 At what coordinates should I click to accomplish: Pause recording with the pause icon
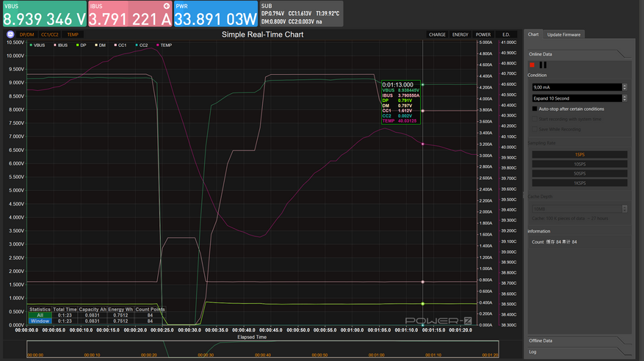point(543,65)
